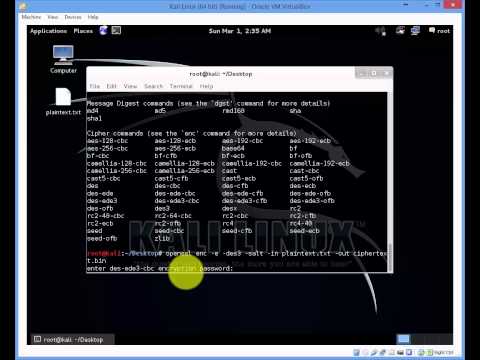The image size is (480, 360).
Task: Click the 'aes-256-ecb' cipher text
Action: point(175,148)
